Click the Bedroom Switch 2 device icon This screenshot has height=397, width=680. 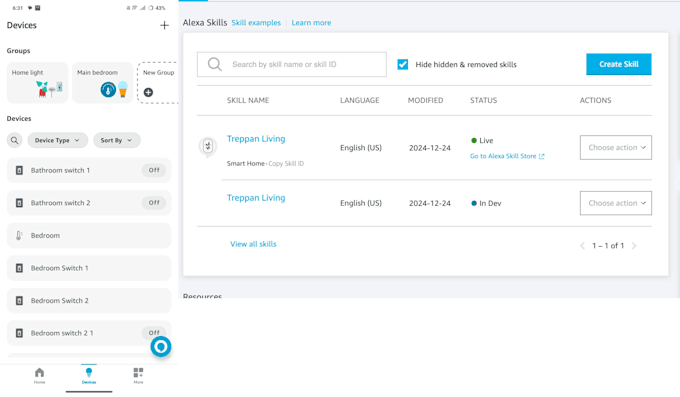[19, 300]
